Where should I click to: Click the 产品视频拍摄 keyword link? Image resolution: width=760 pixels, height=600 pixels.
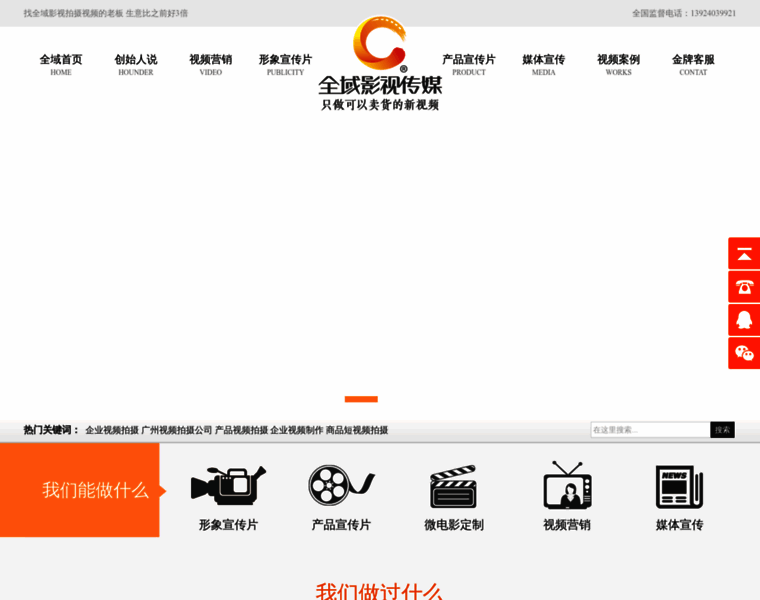(x=241, y=430)
